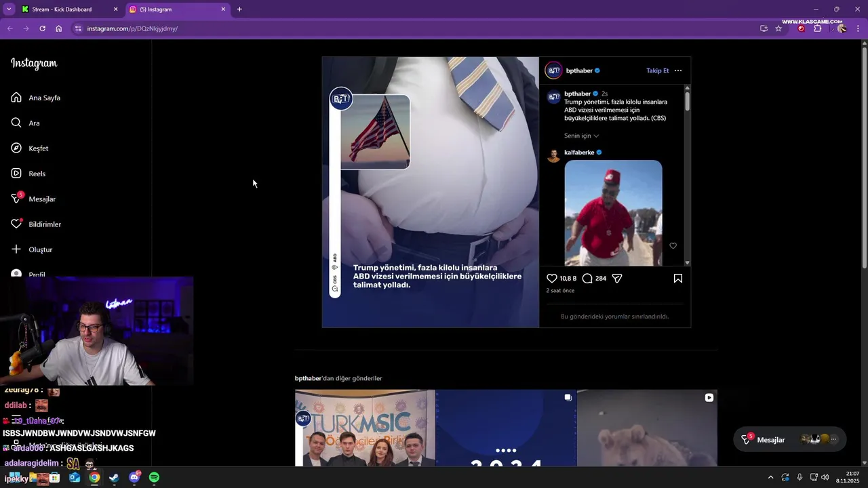Open the tab search dropdown arrow
This screenshot has width=868, height=488.
click(9, 9)
